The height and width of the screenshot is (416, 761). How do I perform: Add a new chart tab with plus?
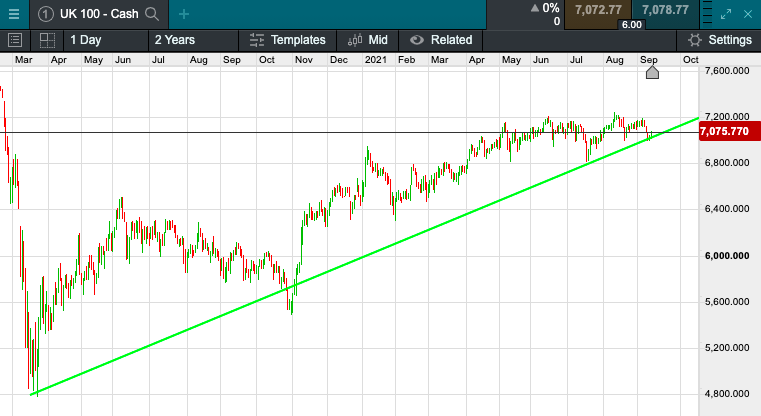pyautogui.click(x=184, y=13)
